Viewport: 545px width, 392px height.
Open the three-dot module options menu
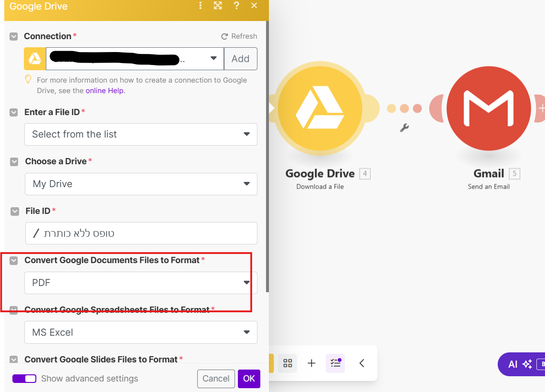point(201,6)
